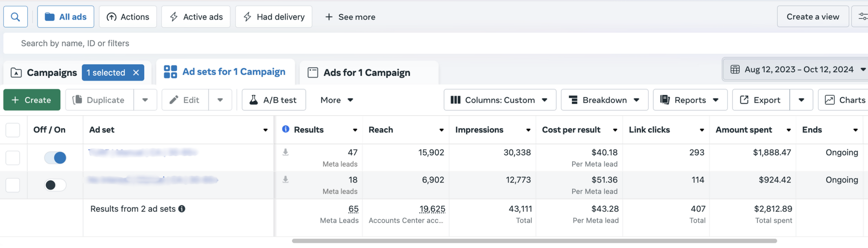Open the date range picker
The height and width of the screenshot is (248, 868).
point(798,69)
